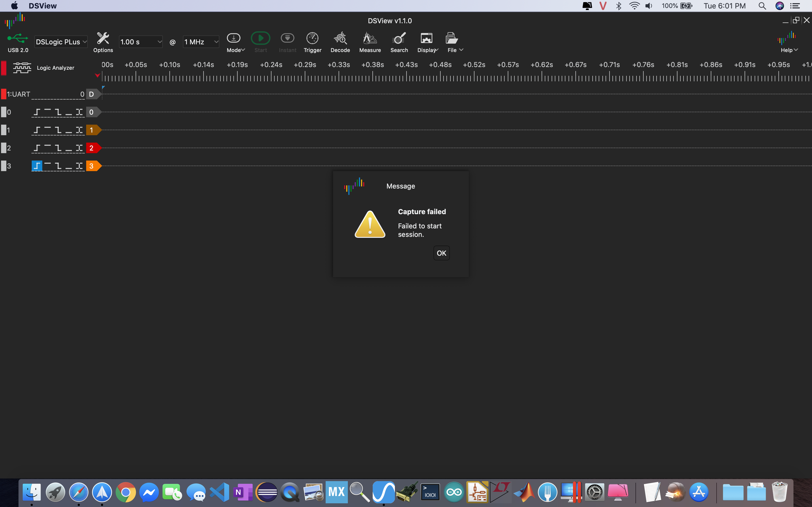Screen dimensions: 812x507
Task: Open the device selector showing DSLogic PLus
Action: pos(61,41)
